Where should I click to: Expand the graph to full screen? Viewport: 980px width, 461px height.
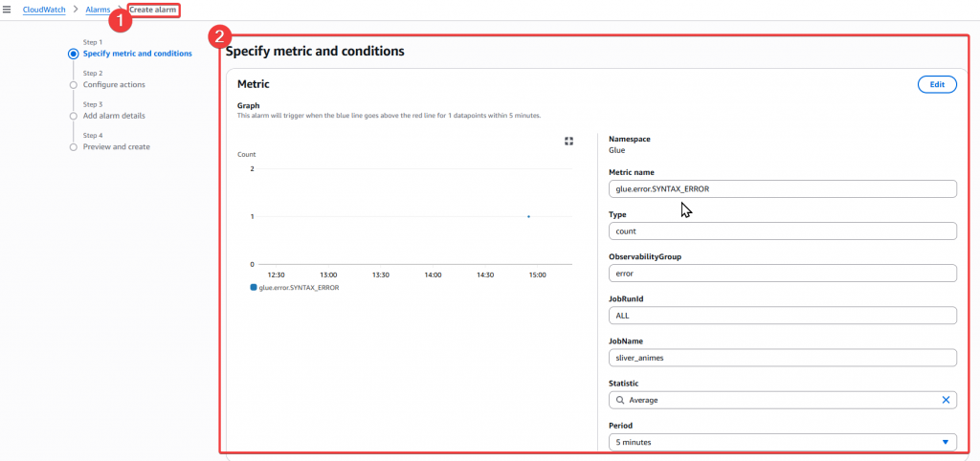point(568,141)
